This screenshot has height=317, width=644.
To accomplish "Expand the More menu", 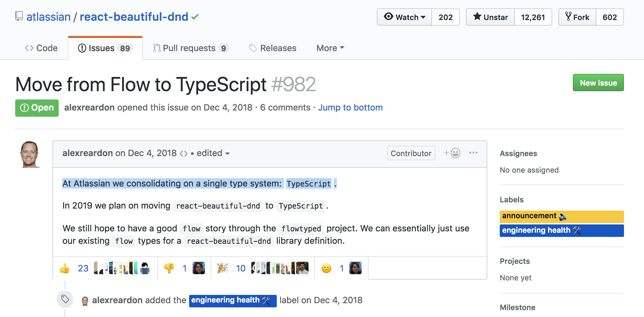I will click(x=330, y=48).
